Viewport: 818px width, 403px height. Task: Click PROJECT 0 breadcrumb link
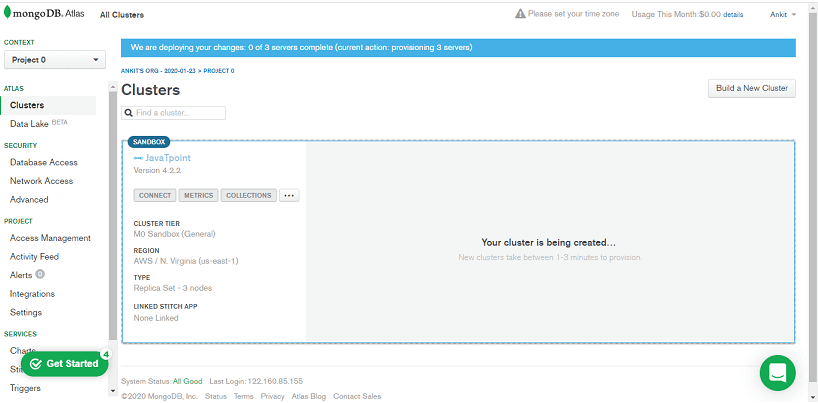tap(219, 71)
